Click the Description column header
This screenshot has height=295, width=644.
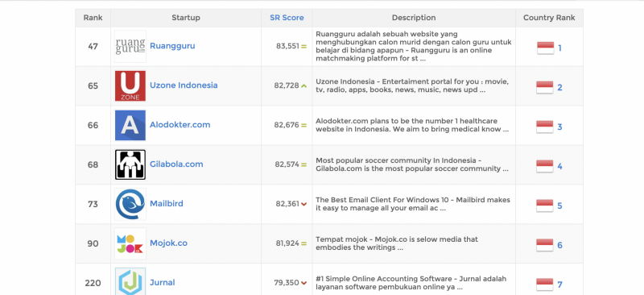tap(414, 18)
